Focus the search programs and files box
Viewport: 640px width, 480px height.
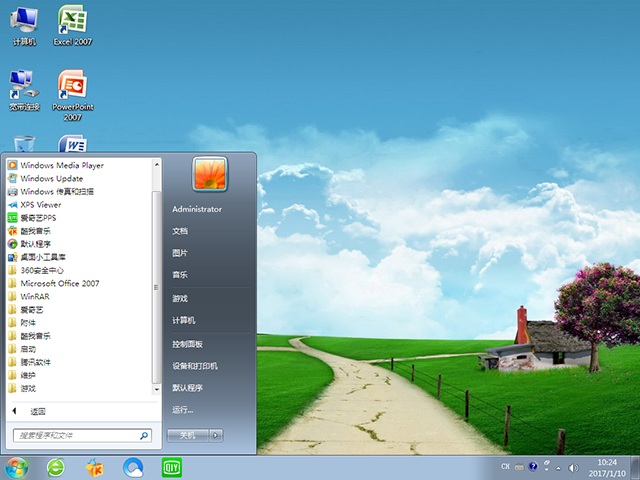click(x=82, y=436)
